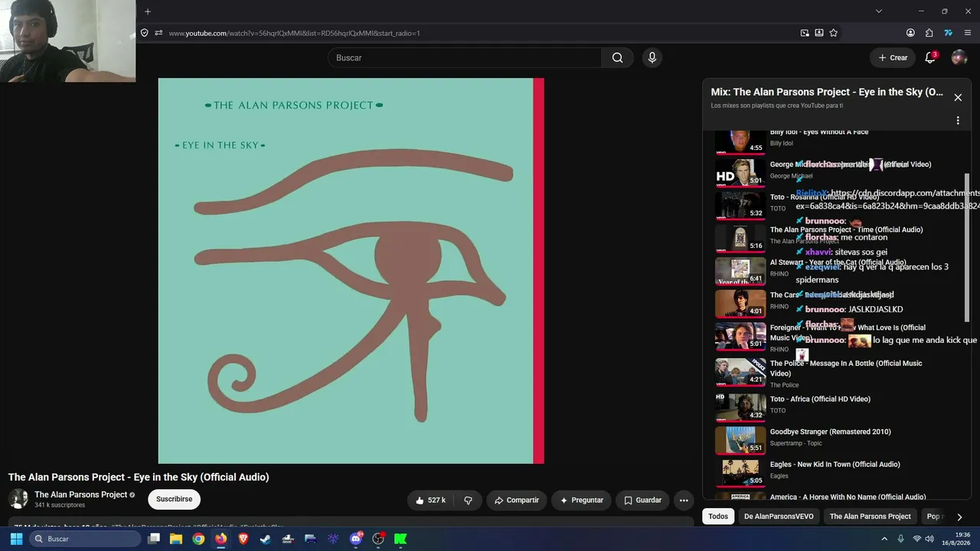The width and height of the screenshot is (980, 551).
Task: Subscribe with the Suscribirse button
Action: tap(175, 500)
